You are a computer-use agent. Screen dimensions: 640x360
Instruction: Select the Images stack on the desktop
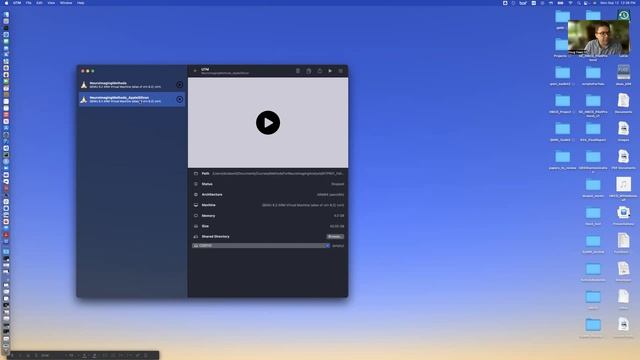(x=623, y=129)
